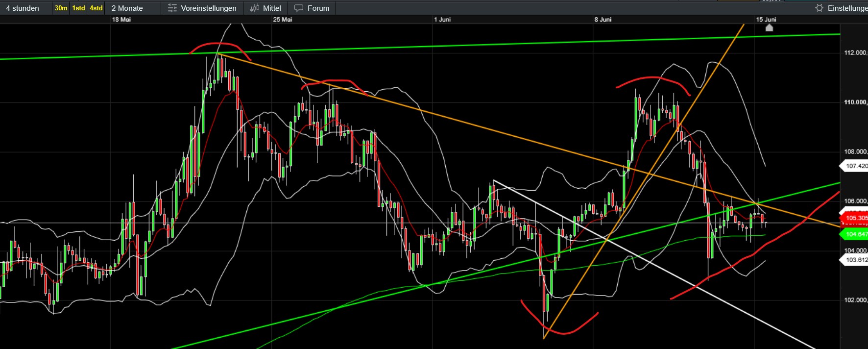Image resolution: width=868 pixels, height=349 pixels.
Task: Click the 112.000 price axis label
Action: coord(855,53)
